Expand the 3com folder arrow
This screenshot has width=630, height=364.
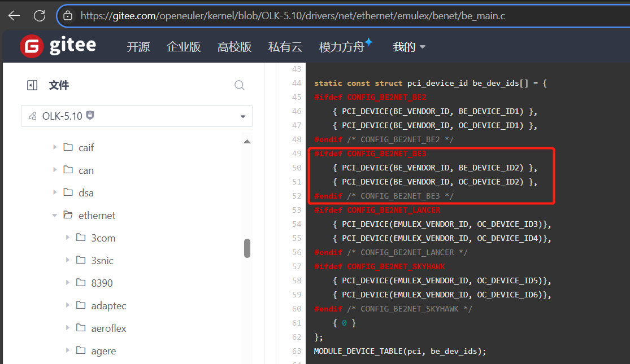(x=68, y=238)
